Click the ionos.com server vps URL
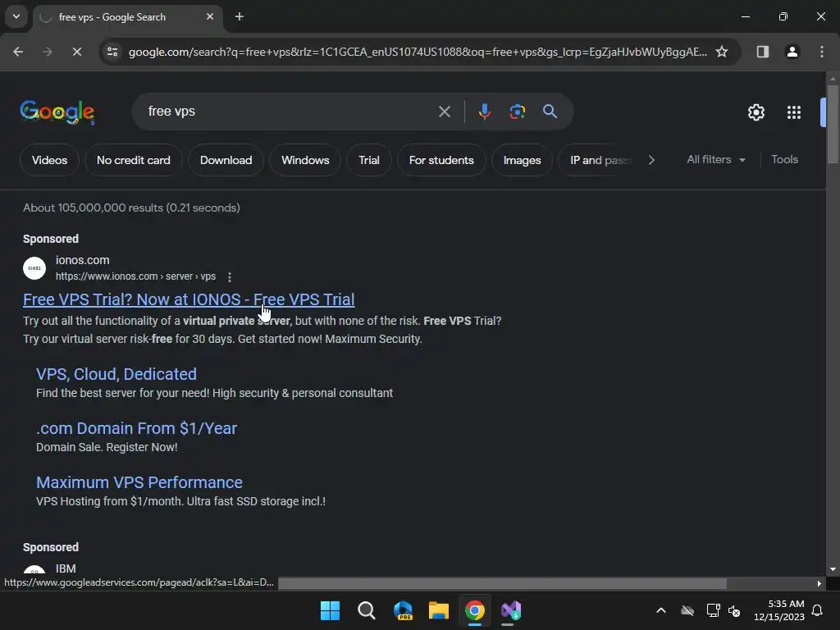 (135, 276)
